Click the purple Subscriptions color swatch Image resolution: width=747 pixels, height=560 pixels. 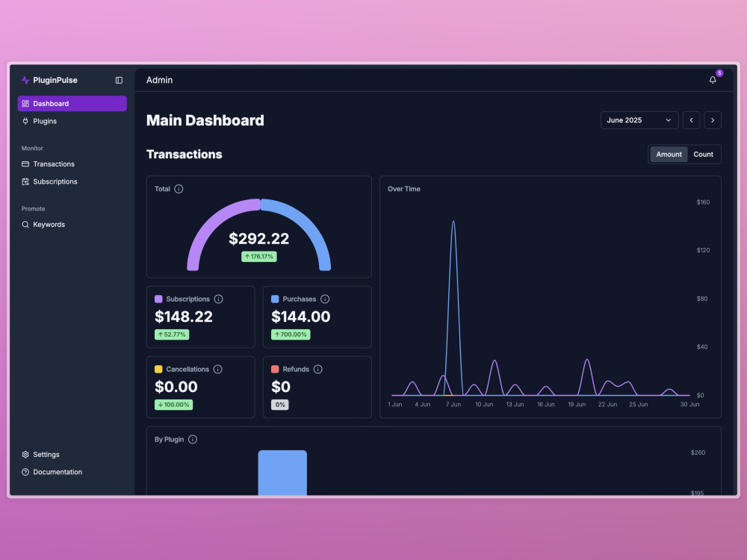158,299
